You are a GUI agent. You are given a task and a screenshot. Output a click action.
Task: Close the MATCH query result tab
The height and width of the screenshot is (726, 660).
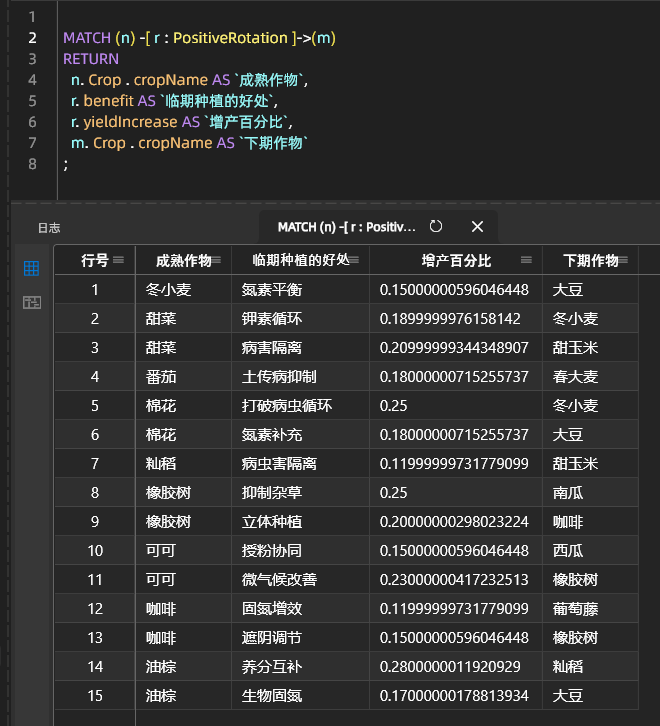(x=477, y=227)
